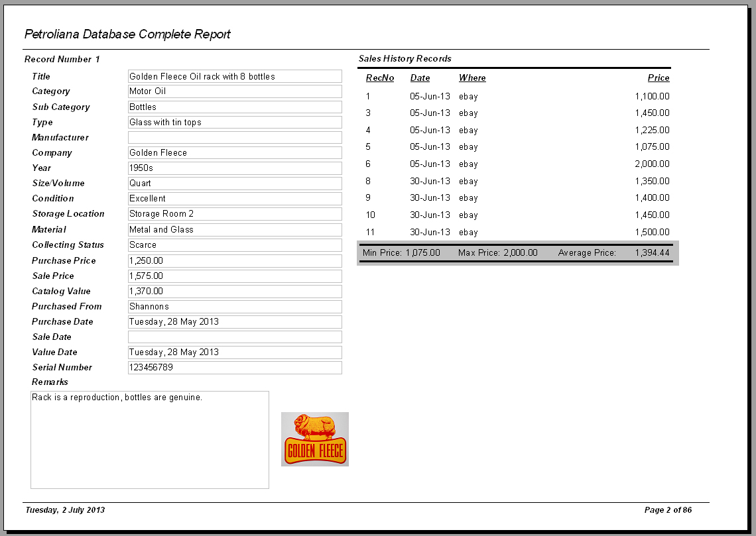
Task: Click the Price column header
Action: [x=659, y=78]
